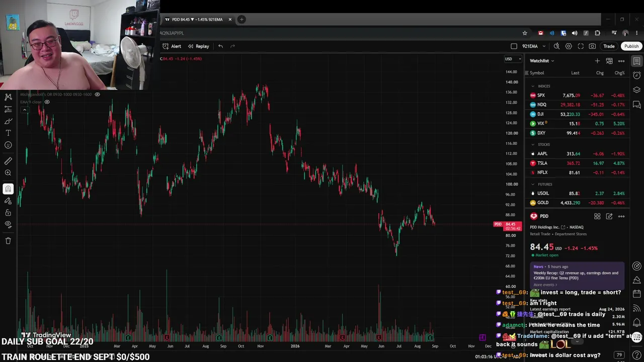Open watchlist advanced view table icon

(x=609, y=61)
